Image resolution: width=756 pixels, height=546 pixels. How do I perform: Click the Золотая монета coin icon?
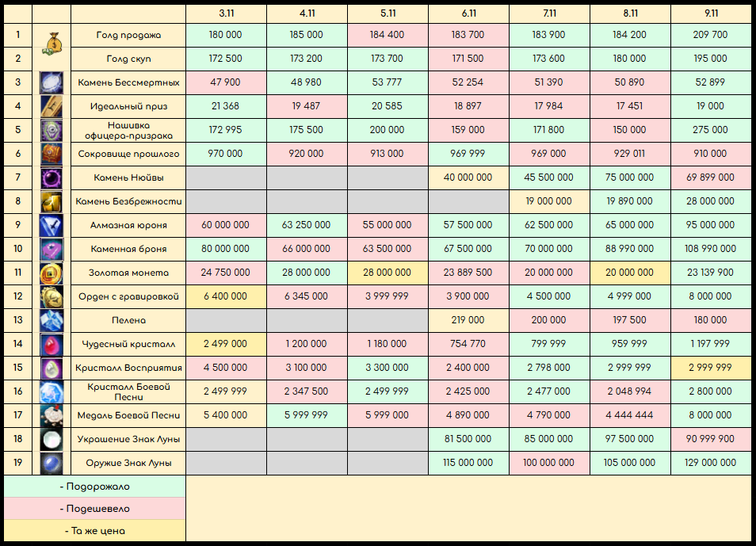click(x=52, y=273)
